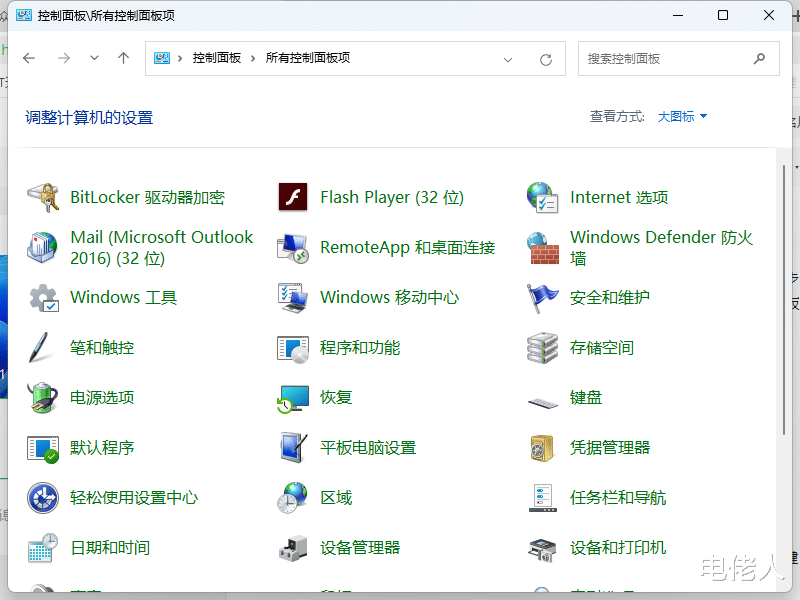
Task: Click the Windows 移动中心 laptop icon
Action: click(293, 297)
